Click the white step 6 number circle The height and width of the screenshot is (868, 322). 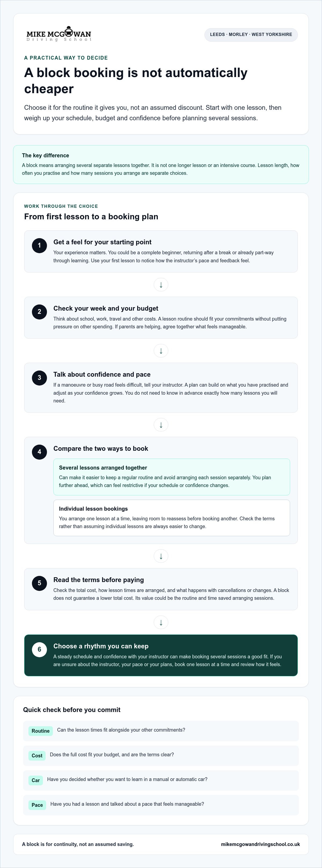(x=39, y=649)
